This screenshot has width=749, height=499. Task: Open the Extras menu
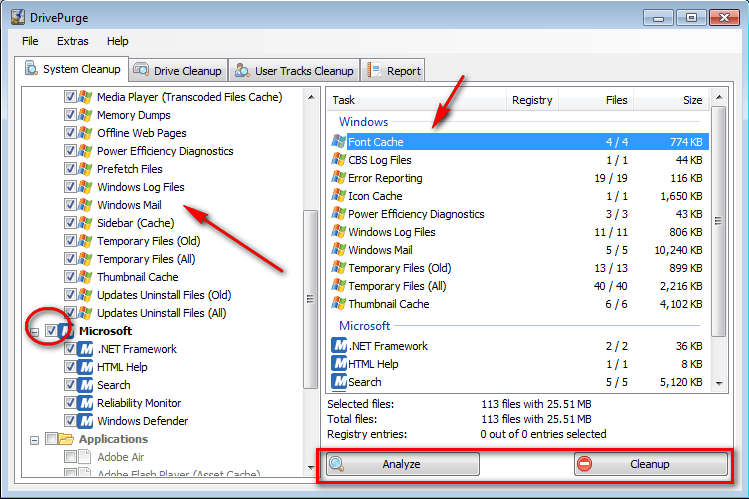[x=73, y=41]
